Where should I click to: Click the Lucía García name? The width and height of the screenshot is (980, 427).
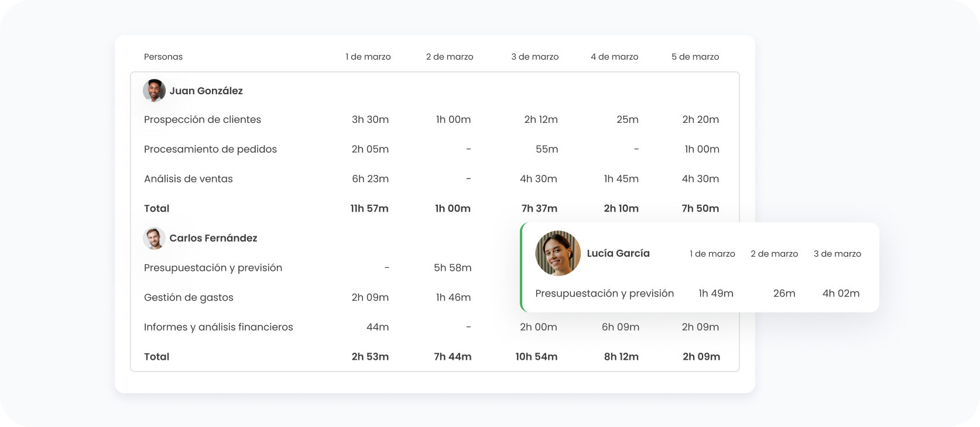tap(618, 253)
